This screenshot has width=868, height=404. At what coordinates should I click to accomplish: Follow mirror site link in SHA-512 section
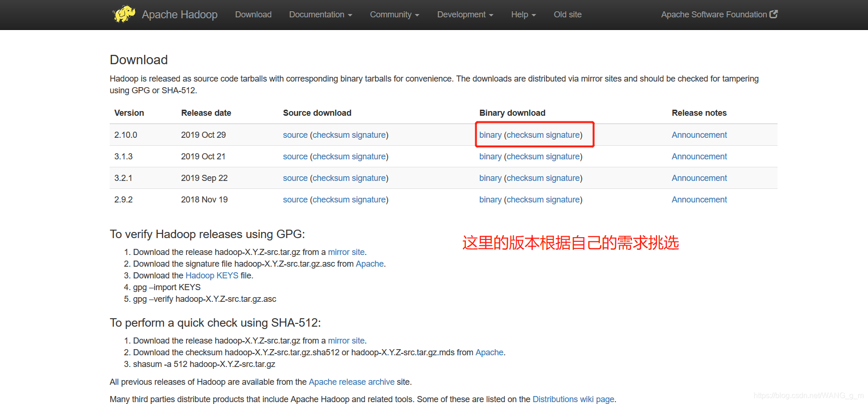tap(346, 341)
